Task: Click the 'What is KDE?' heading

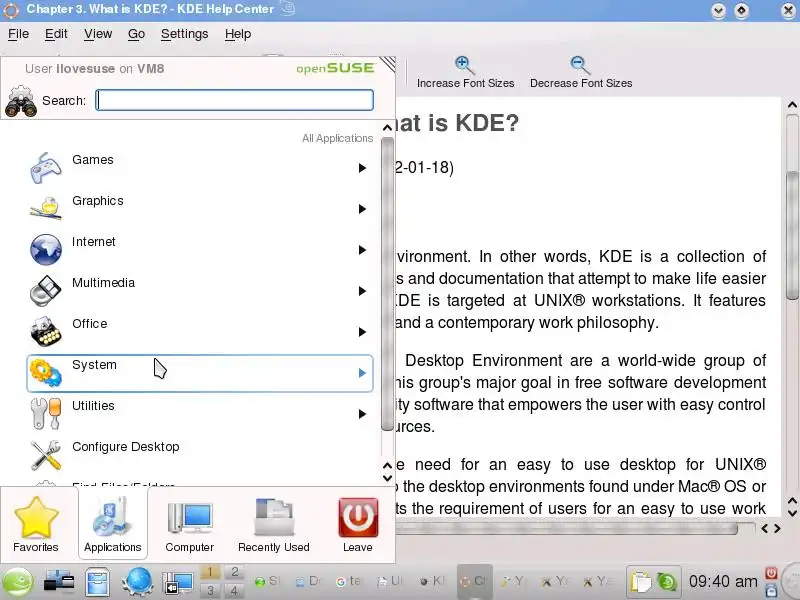Action: tap(457, 123)
